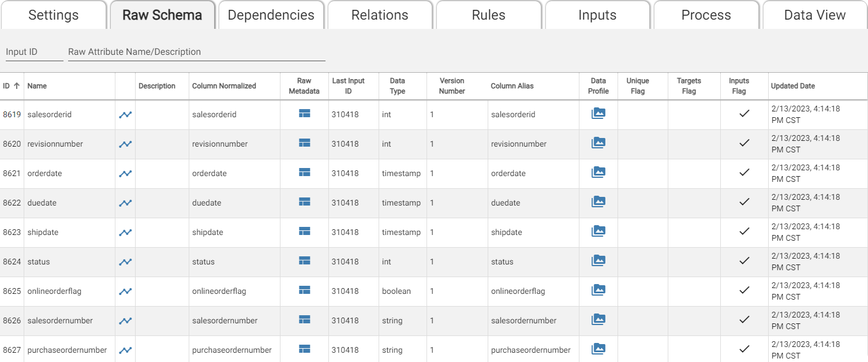Click Raw Metadata icon for salesordernumber row
This screenshot has width=868, height=362.
(x=304, y=320)
